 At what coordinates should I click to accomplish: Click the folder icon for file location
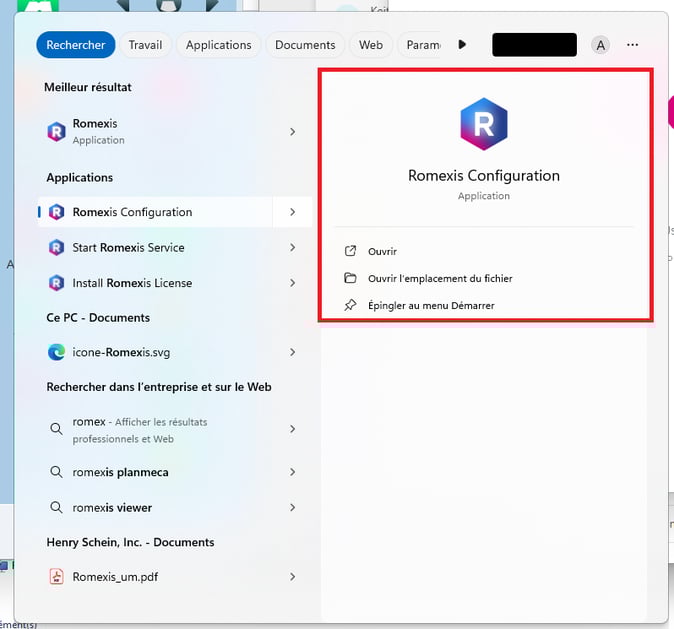point(350,278)
